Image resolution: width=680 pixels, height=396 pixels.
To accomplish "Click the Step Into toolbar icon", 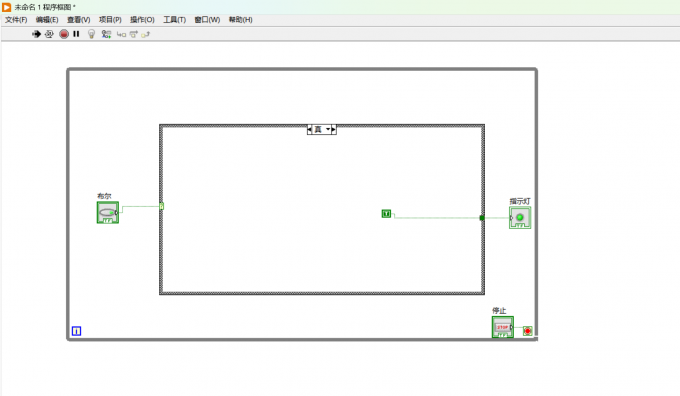I will (121, 34).
